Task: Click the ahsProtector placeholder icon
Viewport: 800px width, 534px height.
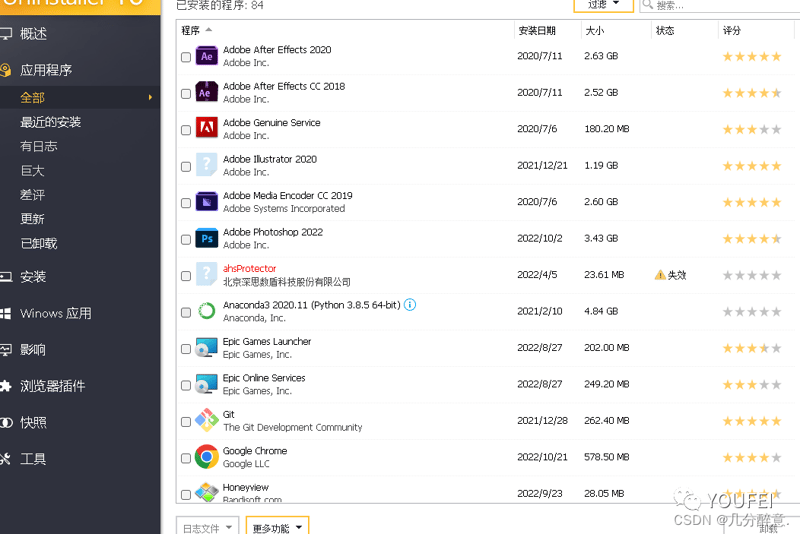Action: tap(207, 275)
